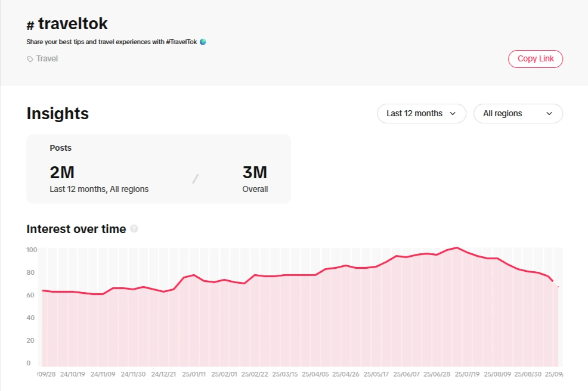Click the slash divider in Posts card
The image size is (588, 391).
[195, 179]
